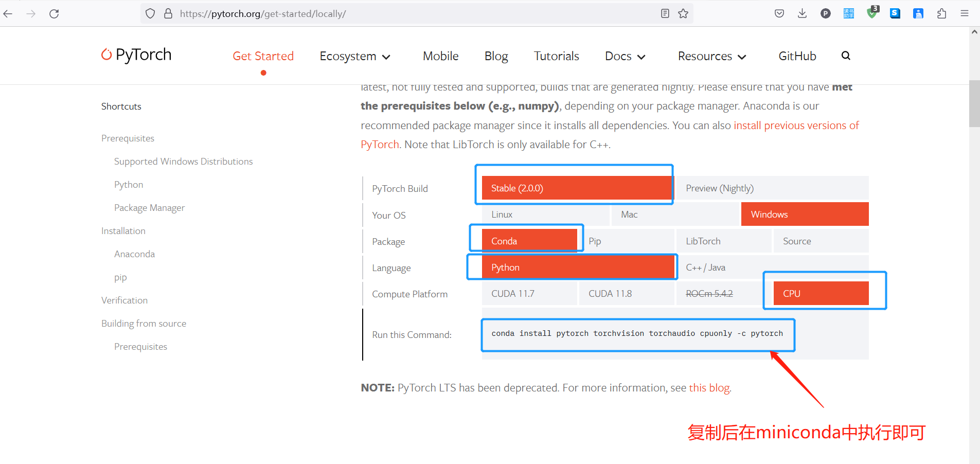Screen dimensions: 980x464
Task: Jump to pip shortcut in sidebar
Action: (120, 278)
